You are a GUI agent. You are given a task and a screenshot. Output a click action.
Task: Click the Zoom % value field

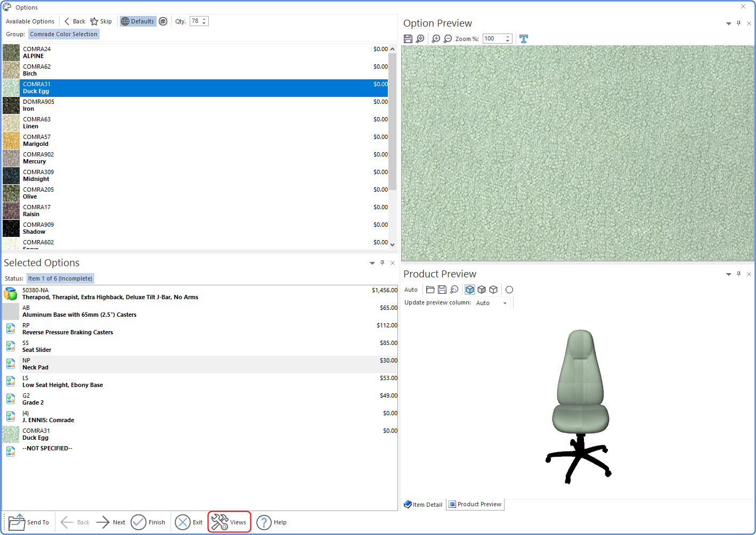coord(493,39)
